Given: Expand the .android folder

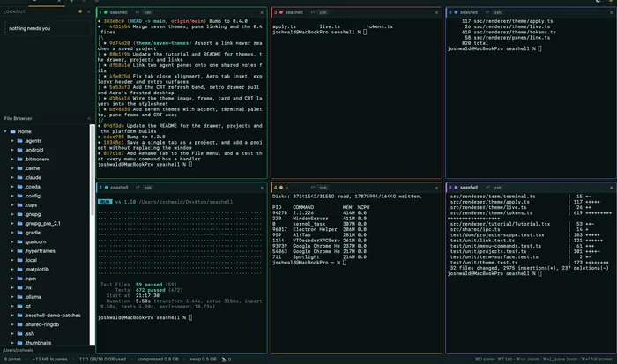Looking at the screenshot, I should [x=12, y=150].
